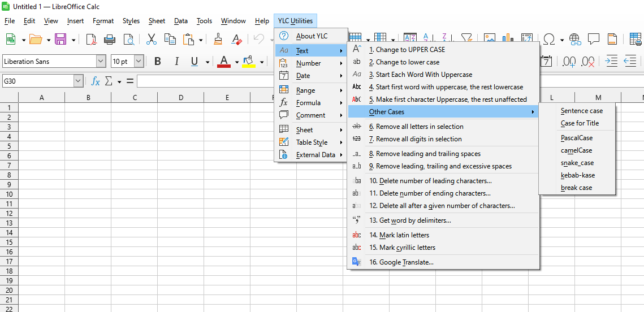Click the Export as PDF icon

click(x=91, y=39)
